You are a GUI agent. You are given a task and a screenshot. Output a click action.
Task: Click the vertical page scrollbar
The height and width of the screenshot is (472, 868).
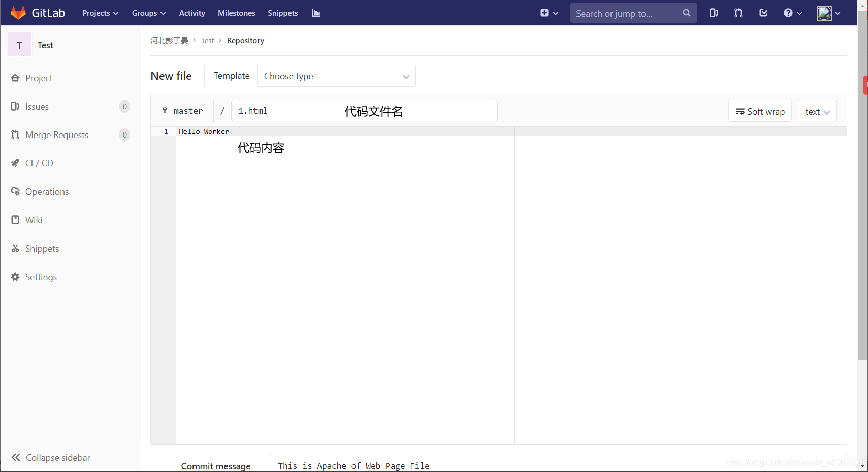[862, 185]
